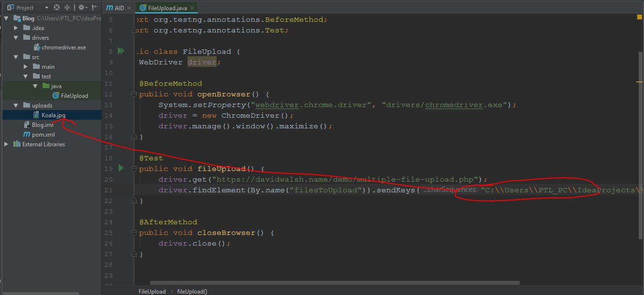
Task: Collapse all nodes using collapse-all icon
Action: click(x=66, y=7)
